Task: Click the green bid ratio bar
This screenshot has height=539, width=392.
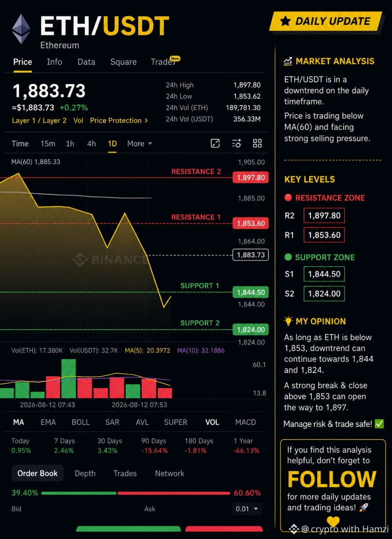Action: (x=79, y=493)
